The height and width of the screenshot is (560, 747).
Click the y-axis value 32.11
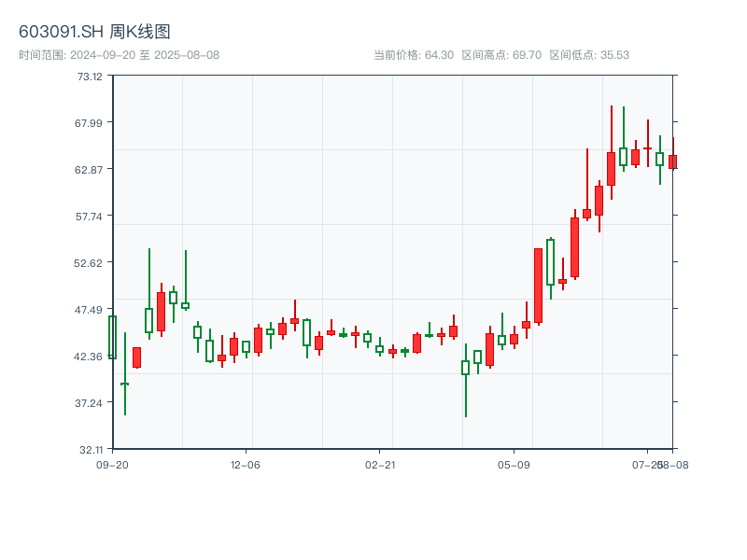91,450
